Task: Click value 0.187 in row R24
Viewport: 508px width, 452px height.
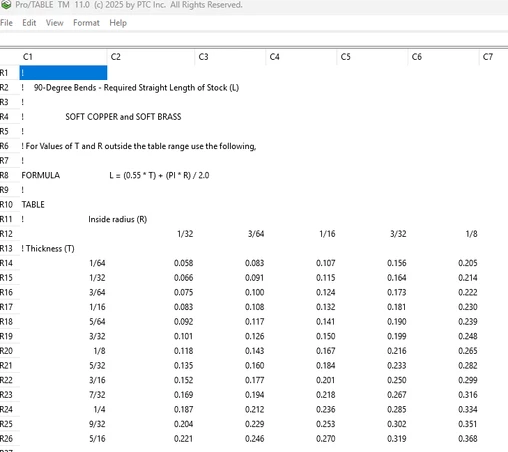Action: click(183, 409)
